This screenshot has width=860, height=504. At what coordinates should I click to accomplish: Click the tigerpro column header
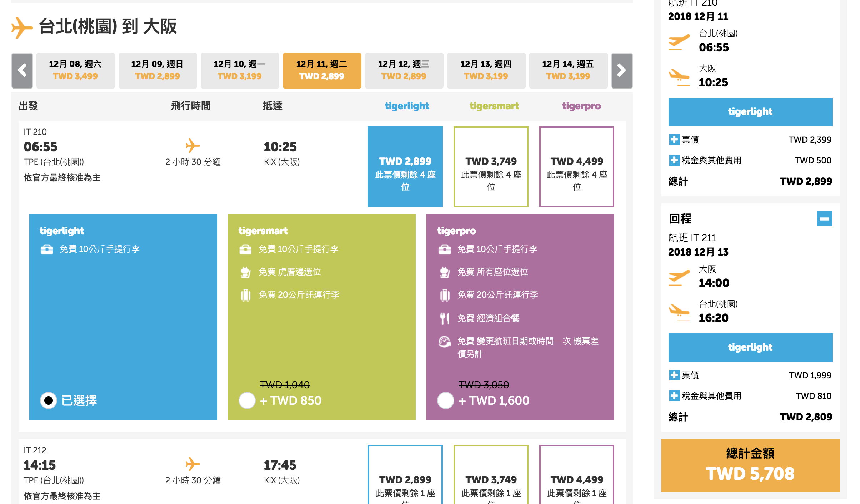(581, 106)
